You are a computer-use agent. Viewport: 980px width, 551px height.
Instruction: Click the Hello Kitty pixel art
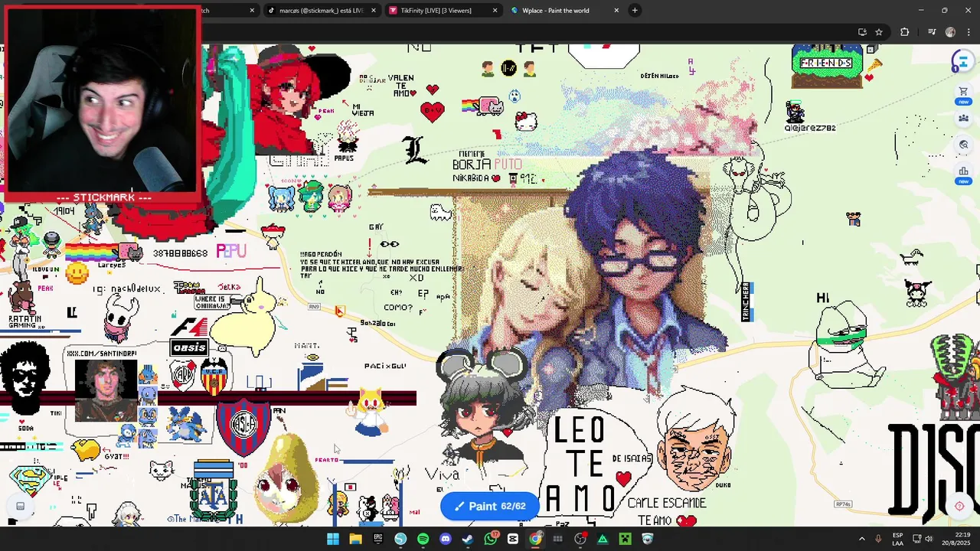point(526,121)
